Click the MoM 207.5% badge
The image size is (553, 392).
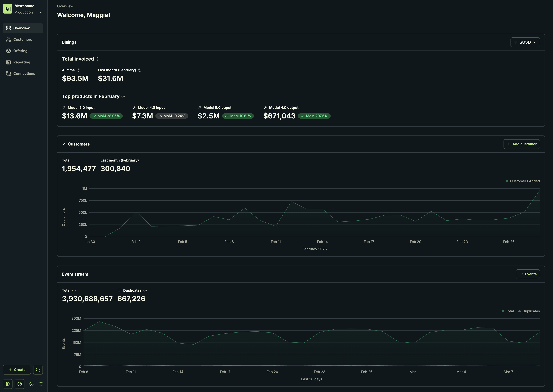click(314, 116)
